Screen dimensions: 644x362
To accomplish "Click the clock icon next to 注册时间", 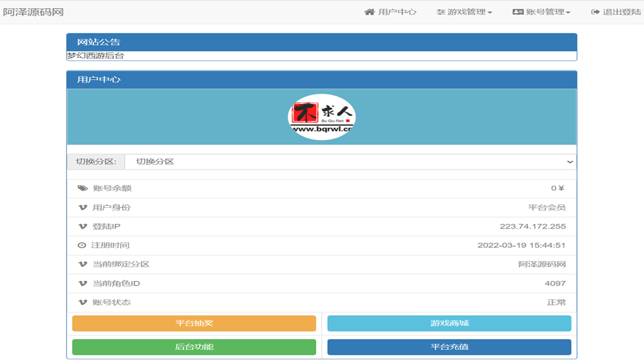I will [x=82, y=245].
